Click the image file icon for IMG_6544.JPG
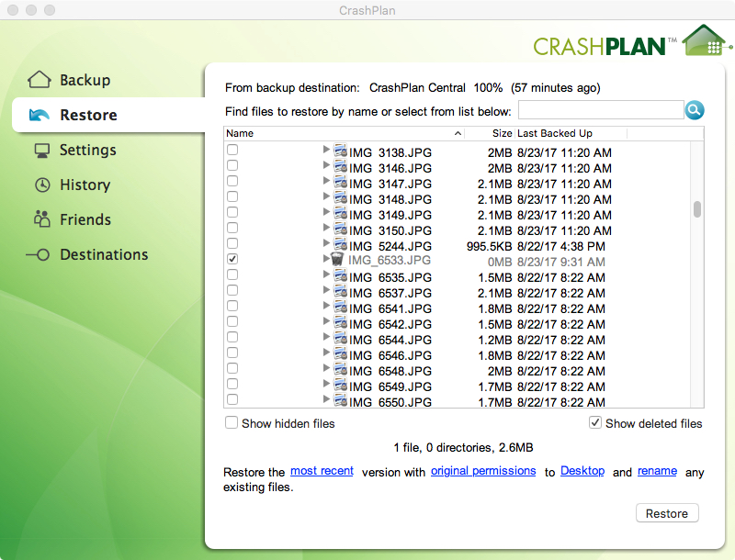Image resolution: width=735 pixels, height=560 pixels. point(340,338)
